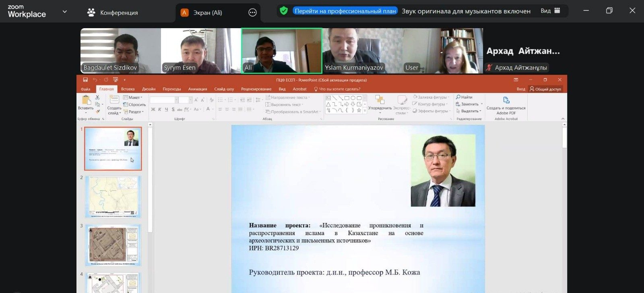Click the Paste clipboard icon
Screen dimensions: 644x293
tap(86, 101)
